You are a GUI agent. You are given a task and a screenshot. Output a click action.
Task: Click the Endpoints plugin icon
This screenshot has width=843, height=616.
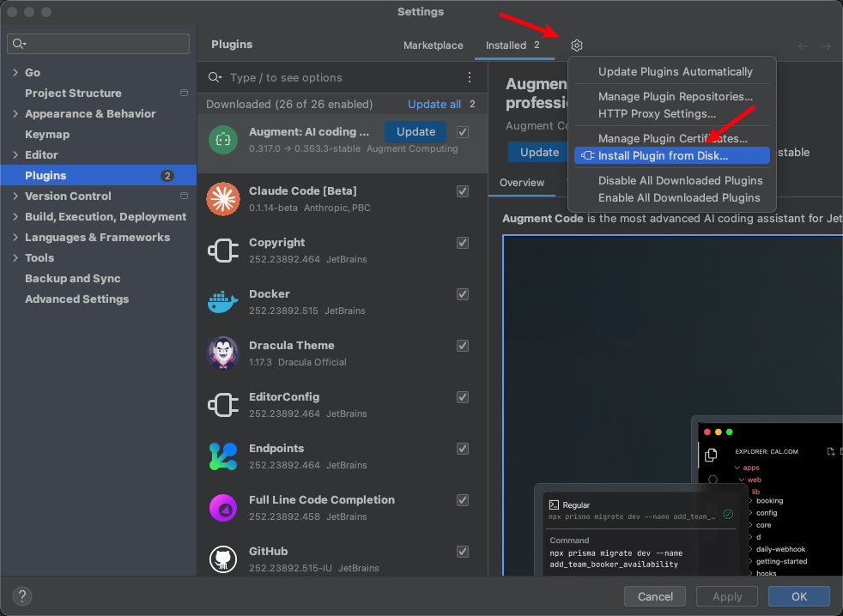click(223, 456)
